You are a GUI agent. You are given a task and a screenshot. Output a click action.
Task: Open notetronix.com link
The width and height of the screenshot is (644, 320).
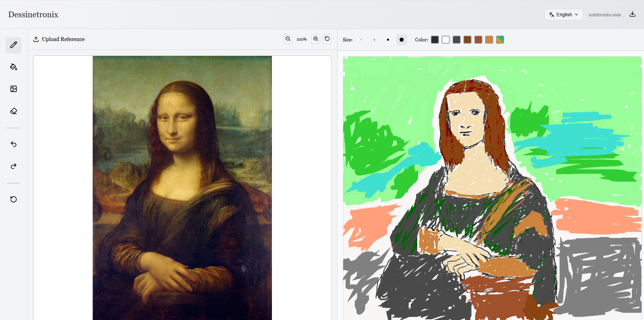pos(605,15)
